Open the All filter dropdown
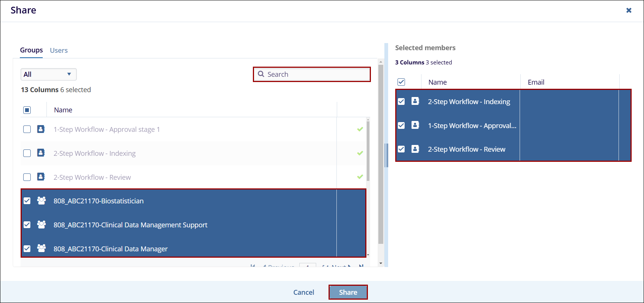 48,74
